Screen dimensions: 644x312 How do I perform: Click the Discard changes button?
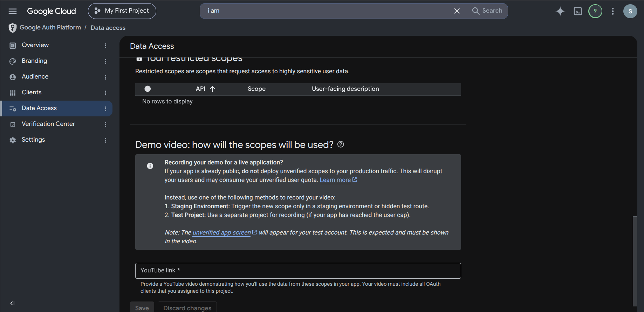[187, 308]
